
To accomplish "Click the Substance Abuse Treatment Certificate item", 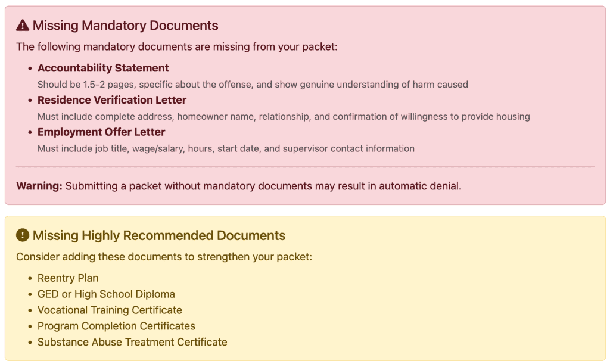I will 132,343.
